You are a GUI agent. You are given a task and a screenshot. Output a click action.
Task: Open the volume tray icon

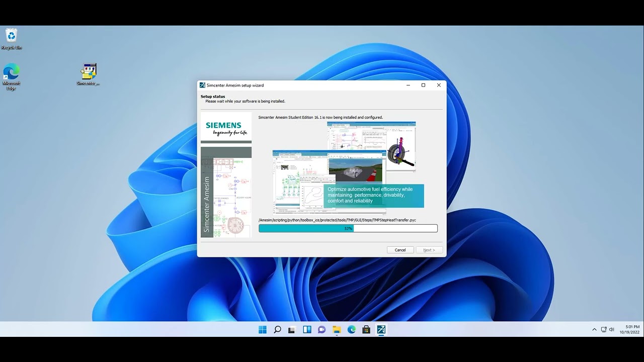[612, 330]
